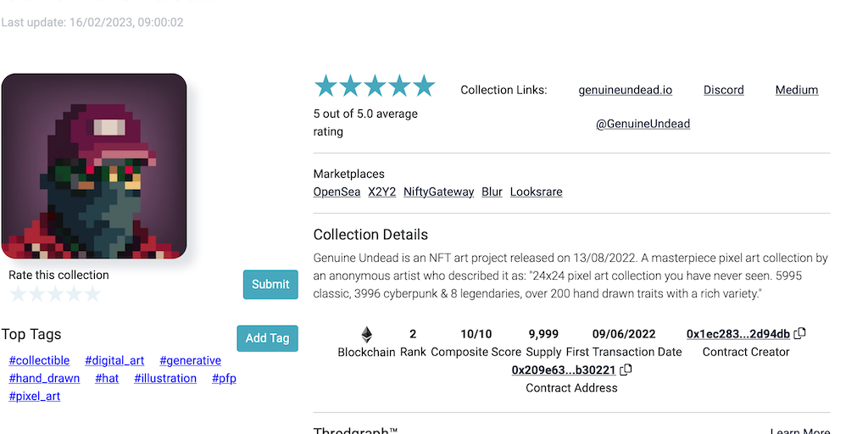Image resolution: width=868 pixels, height=434 pixels.
Task: Open the genuineundead.io website link
Action: click(x=625, y=90)
